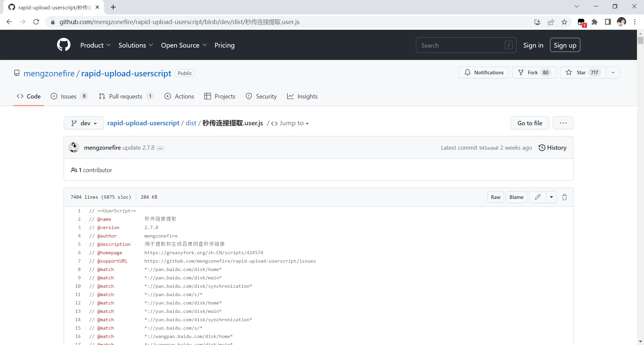
Task: Open History of this file
Action: [x=552, y=148]
